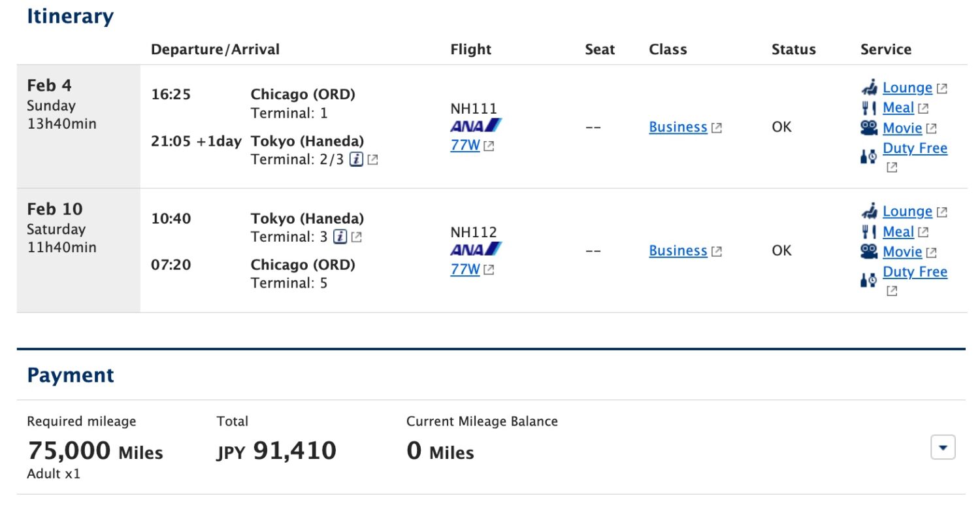Image resolution: width=980 pixels, height=517 pixels.
Task: Open the 77W aircraft details for NH112
Action: (465, 269)
